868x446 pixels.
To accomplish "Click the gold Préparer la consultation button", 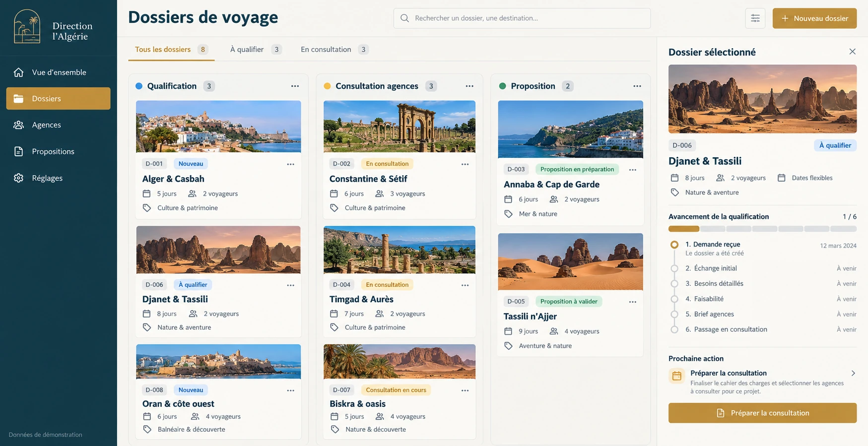I will coord(762,413).
